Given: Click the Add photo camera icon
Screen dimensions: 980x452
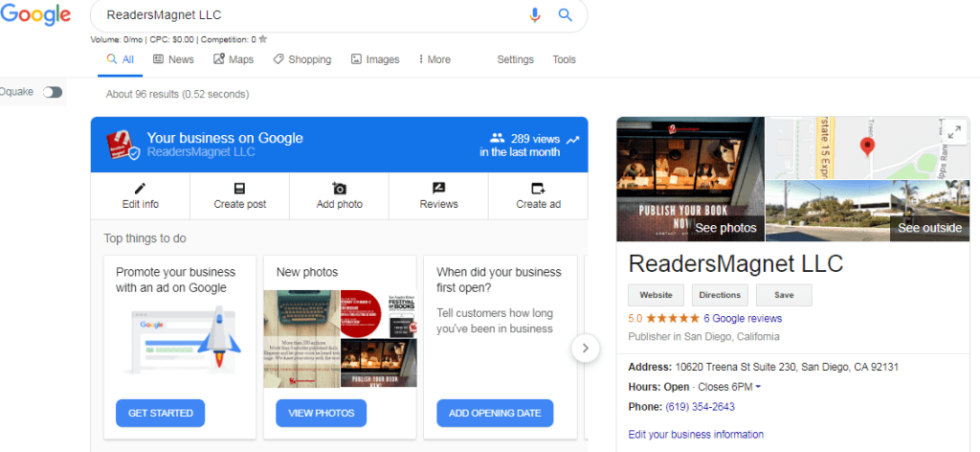Looking at the screenshot, I should pyautogui.click(x=340, y=189).
